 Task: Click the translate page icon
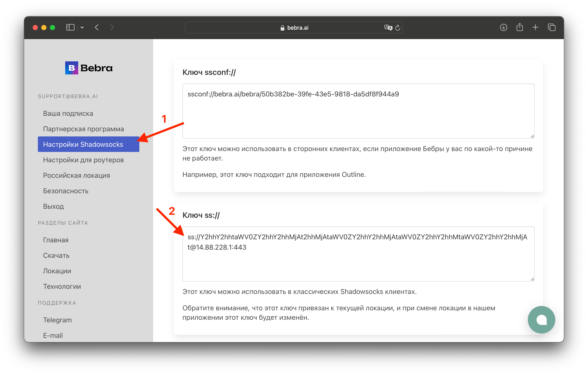pyautogui.click(x=388, y=28)
